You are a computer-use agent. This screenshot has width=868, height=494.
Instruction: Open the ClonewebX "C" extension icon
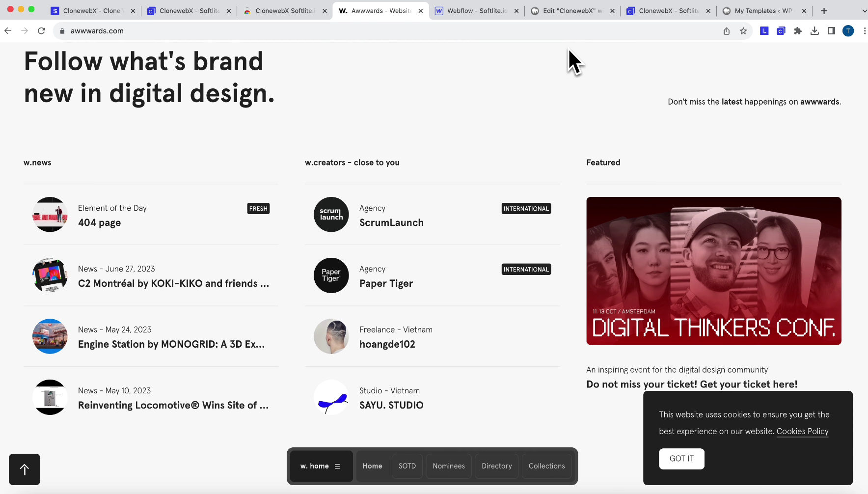pos(781,30)
